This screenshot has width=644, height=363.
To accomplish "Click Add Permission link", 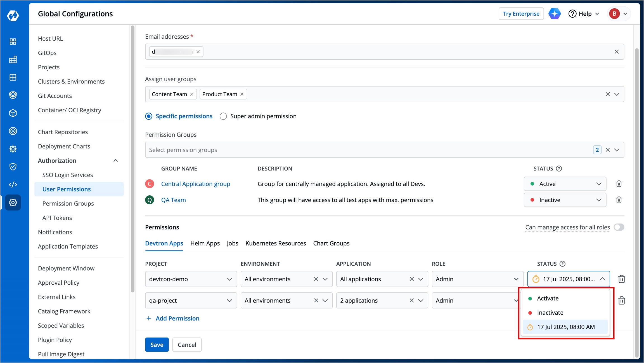I will (173, 318).
